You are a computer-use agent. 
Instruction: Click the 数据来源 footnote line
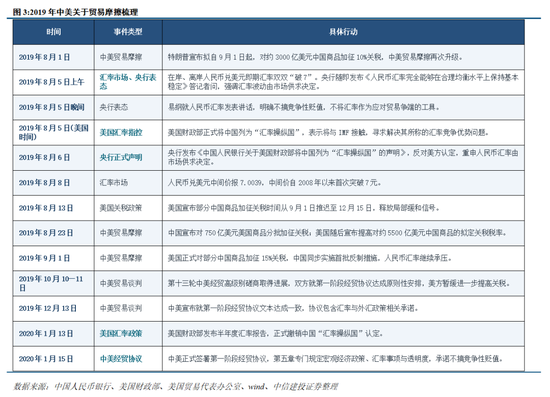pyautogui.click(x=176, y=387)
